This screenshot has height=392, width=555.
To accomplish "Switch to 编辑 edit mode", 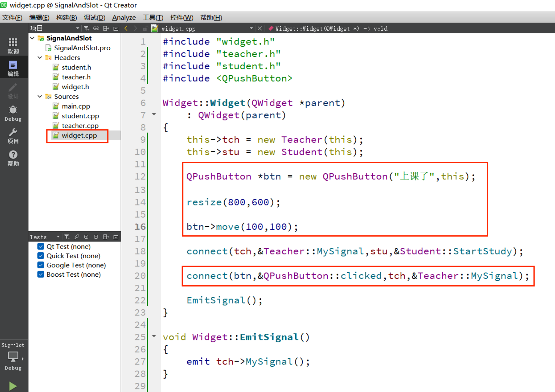I will pyautogui.click(x=13, y=68).
